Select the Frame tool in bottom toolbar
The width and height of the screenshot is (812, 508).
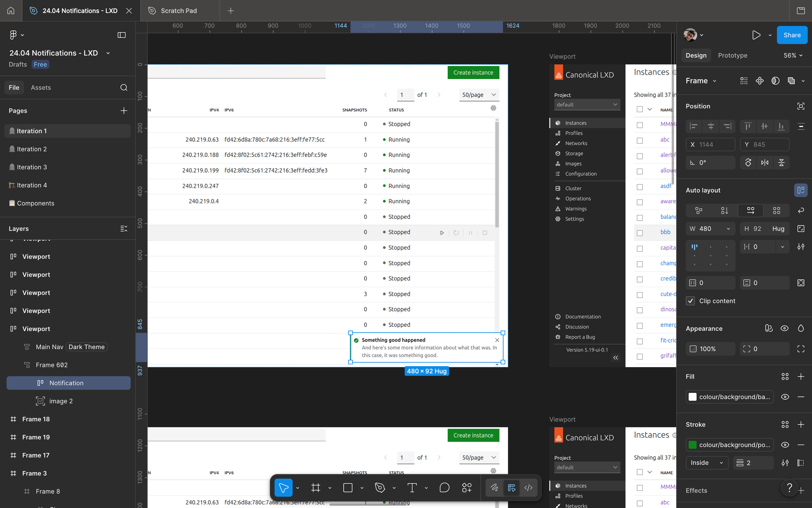pos(316,487)
